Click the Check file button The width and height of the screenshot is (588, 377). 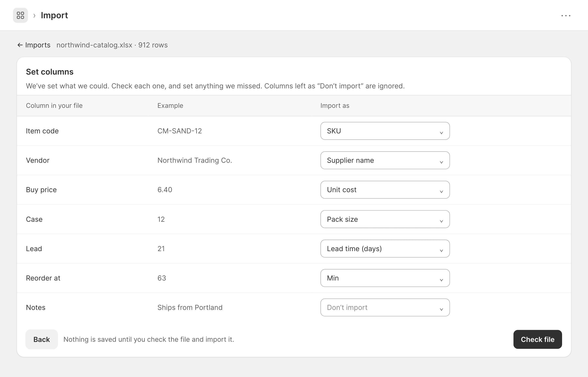(x=537, y=339)
